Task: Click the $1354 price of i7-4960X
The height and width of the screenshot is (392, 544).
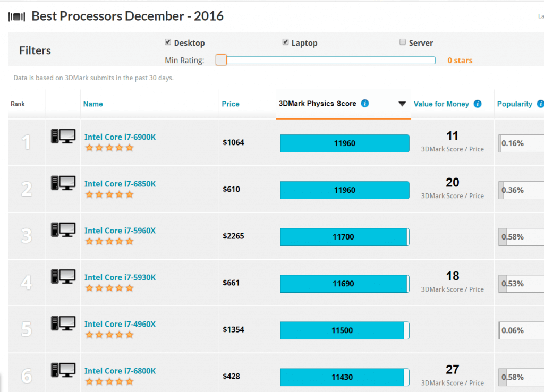Action: [x=234, y=329]
